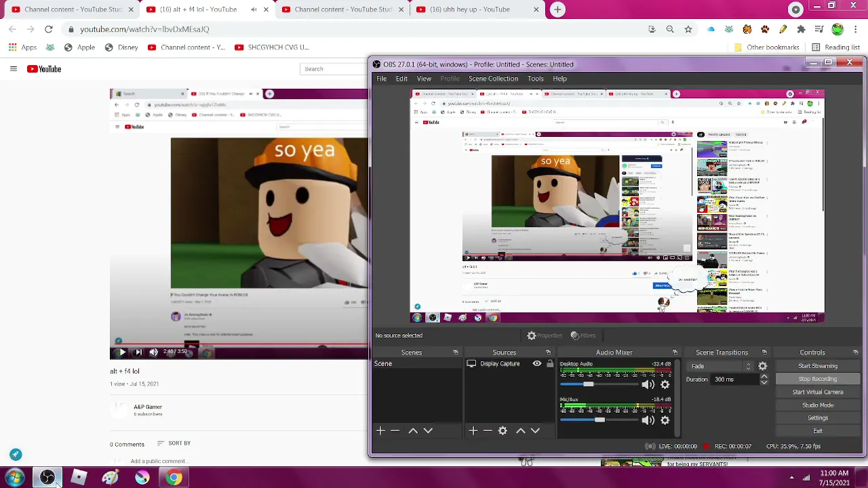Adjust the Mic/Aux volume slider
This screenshot has height=488, width=868.
point(599,420)
